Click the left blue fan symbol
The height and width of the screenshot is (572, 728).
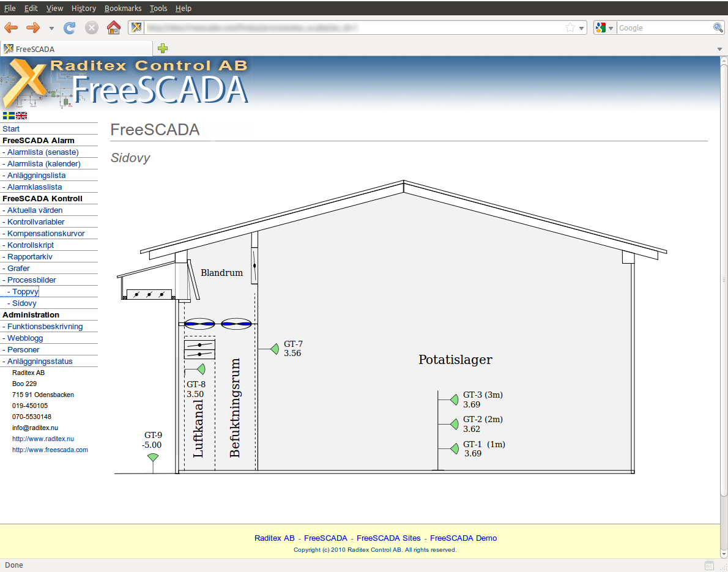tap(199, 324)
